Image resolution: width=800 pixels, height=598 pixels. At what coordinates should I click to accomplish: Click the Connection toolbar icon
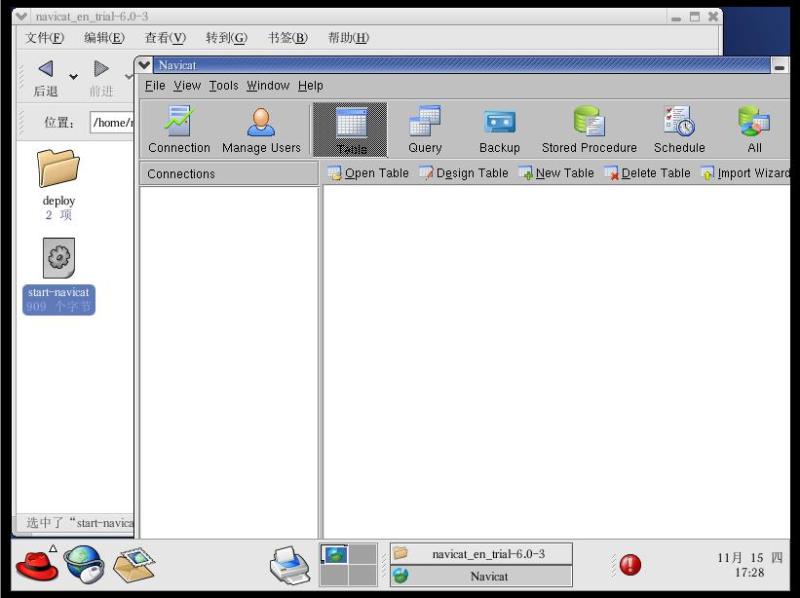(179, 130)
